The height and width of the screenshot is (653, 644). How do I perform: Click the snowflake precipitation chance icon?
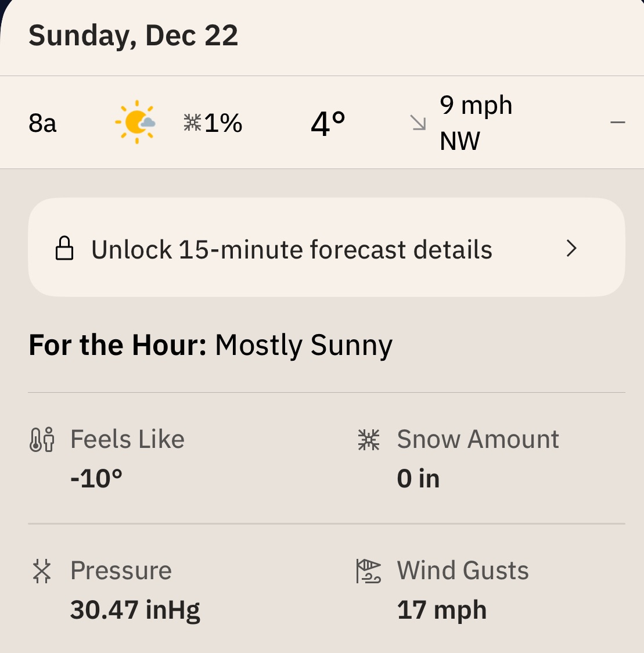point(192,123)
